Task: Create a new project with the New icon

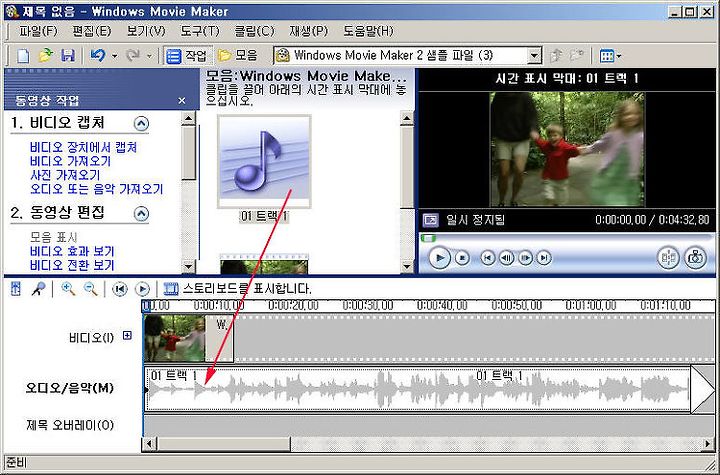Action: pyautogui.click(x=23, y=56)
